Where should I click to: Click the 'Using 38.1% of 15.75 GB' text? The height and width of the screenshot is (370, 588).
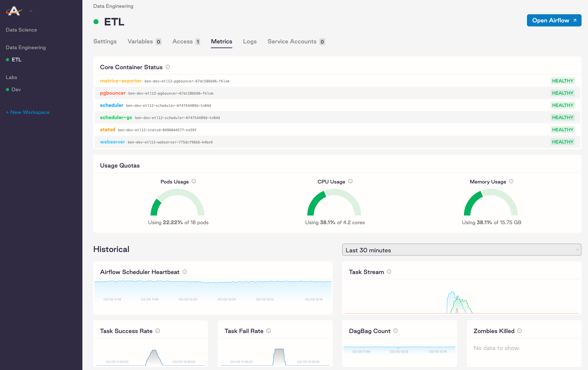492,222
